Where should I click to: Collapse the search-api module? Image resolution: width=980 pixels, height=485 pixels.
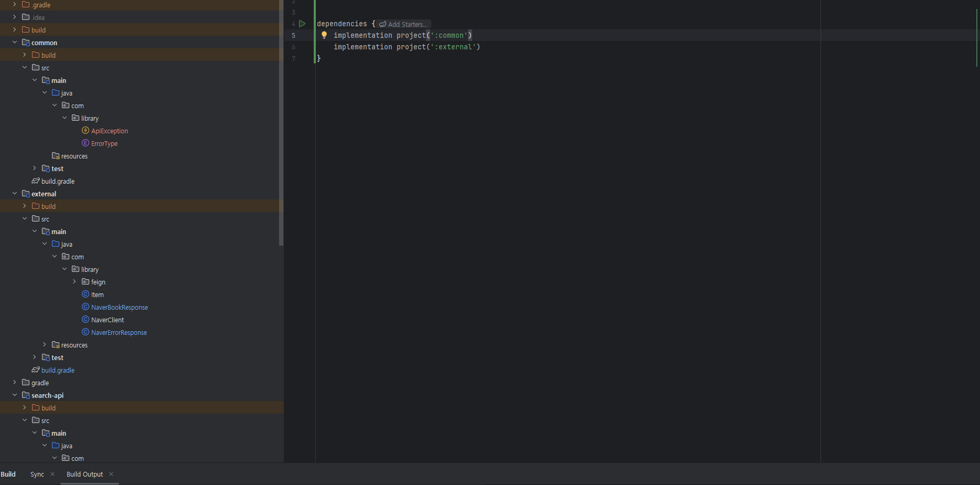[15, 395]
